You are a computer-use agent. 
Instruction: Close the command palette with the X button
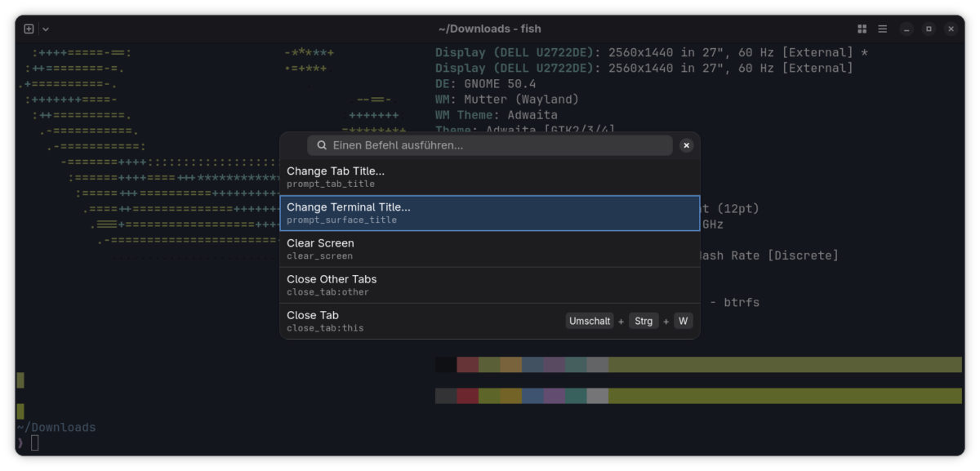click(x=686, y=145)
